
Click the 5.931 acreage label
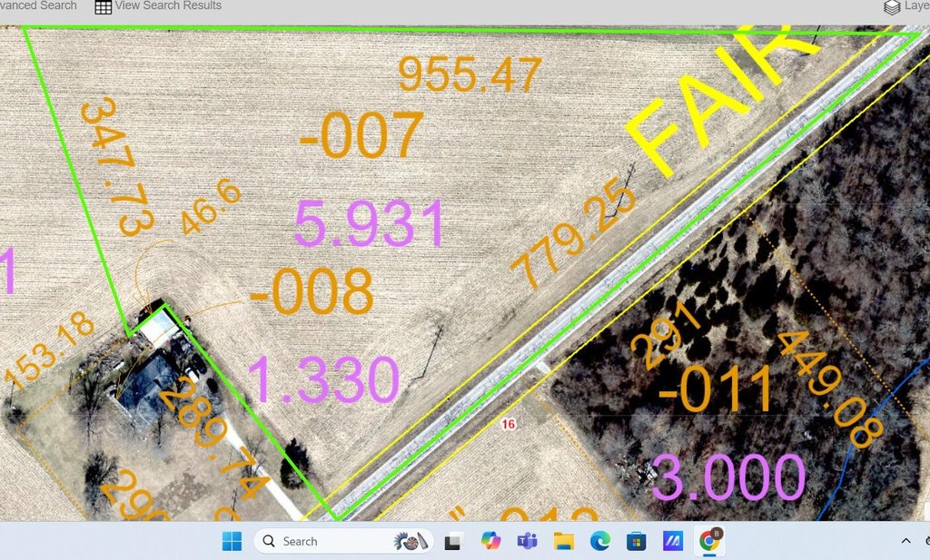(x=369, y=224)
